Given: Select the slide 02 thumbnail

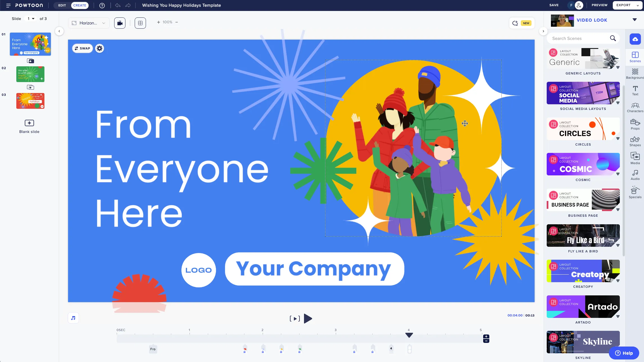Looking at the screenshot, I should coord(30,74).
